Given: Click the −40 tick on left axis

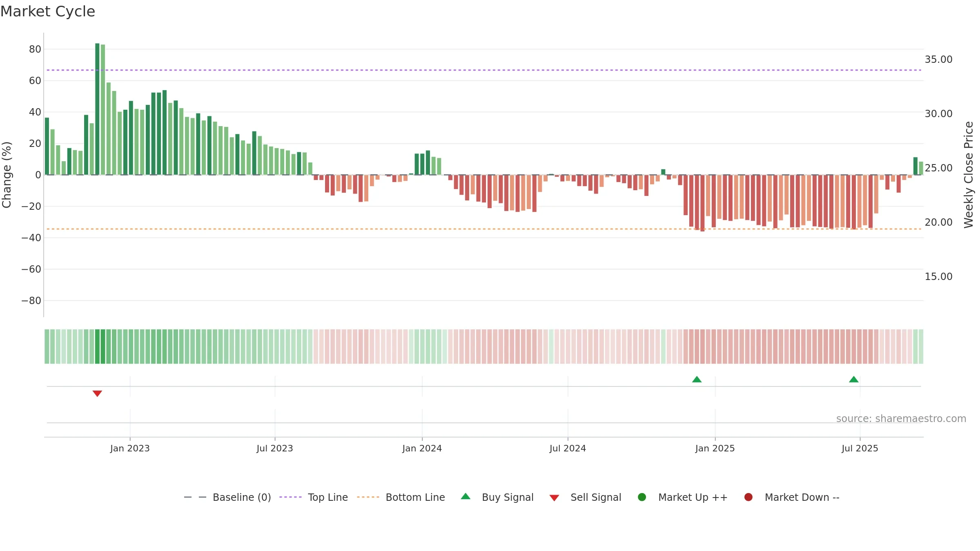Looking at the screenshot, I should (x=31, y=238).
